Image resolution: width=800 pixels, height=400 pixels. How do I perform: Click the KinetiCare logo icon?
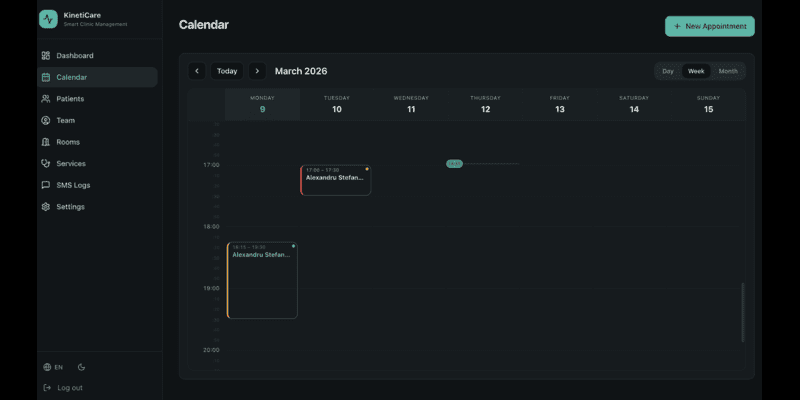click(x=48, y=19)
